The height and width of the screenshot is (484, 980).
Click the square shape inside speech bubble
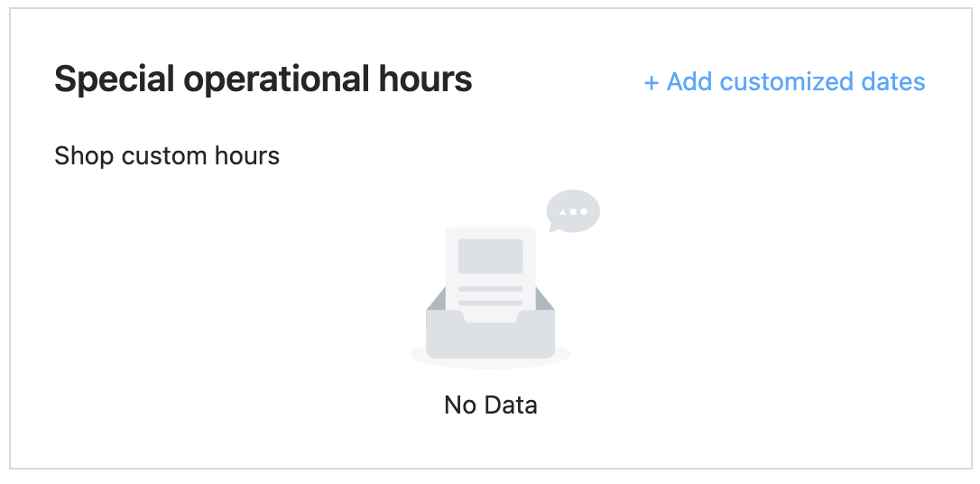click(x=573, y=212)
